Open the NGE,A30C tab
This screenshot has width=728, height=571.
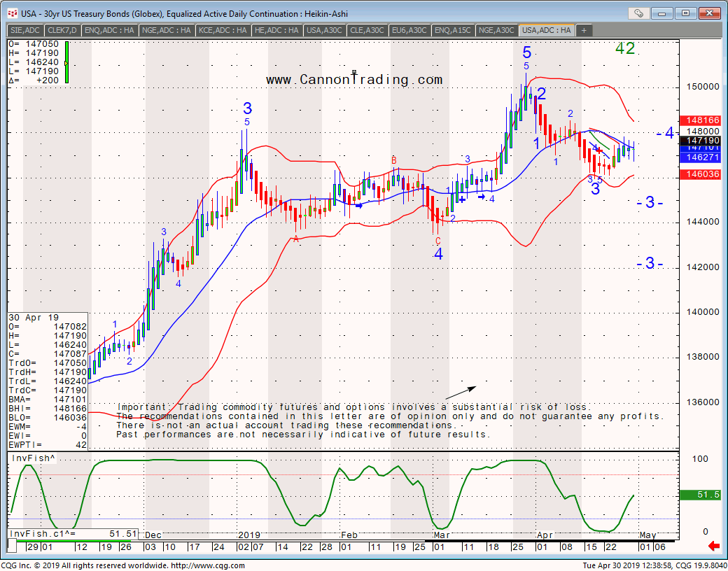coord(497,30)
